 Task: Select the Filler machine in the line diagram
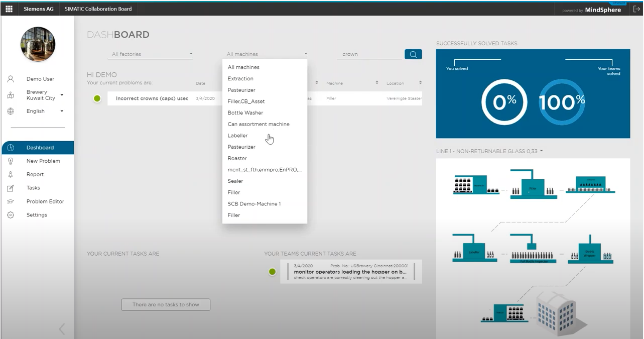(x=534, y=183)
